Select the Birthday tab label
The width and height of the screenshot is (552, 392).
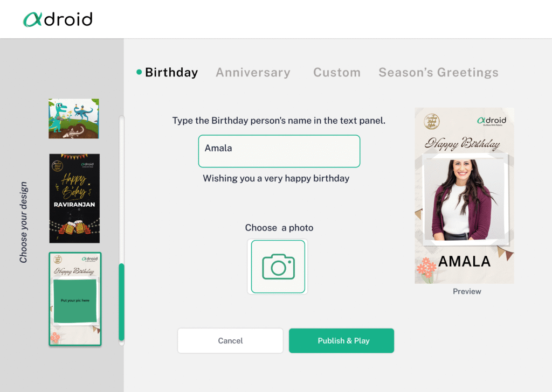[171, 72]
